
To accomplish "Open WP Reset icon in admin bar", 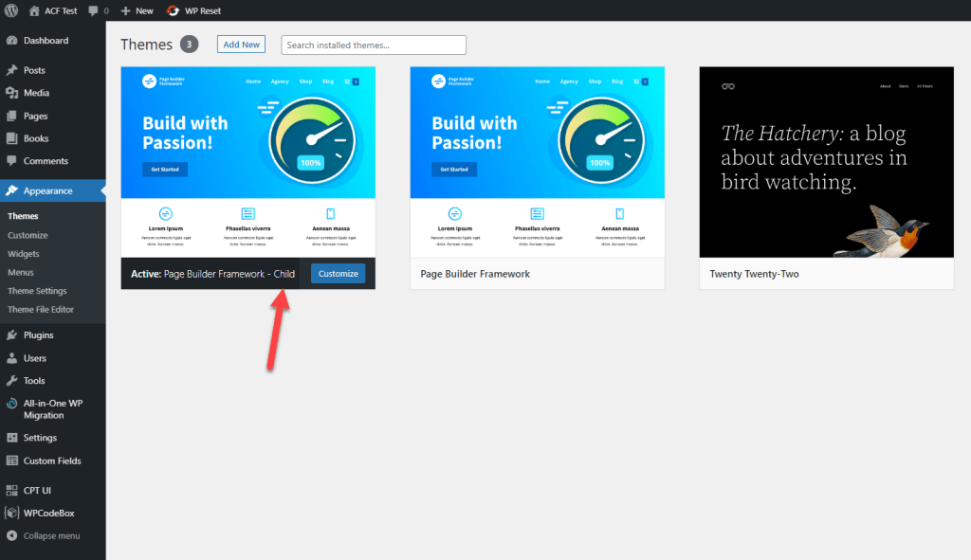I will point(173,10).
